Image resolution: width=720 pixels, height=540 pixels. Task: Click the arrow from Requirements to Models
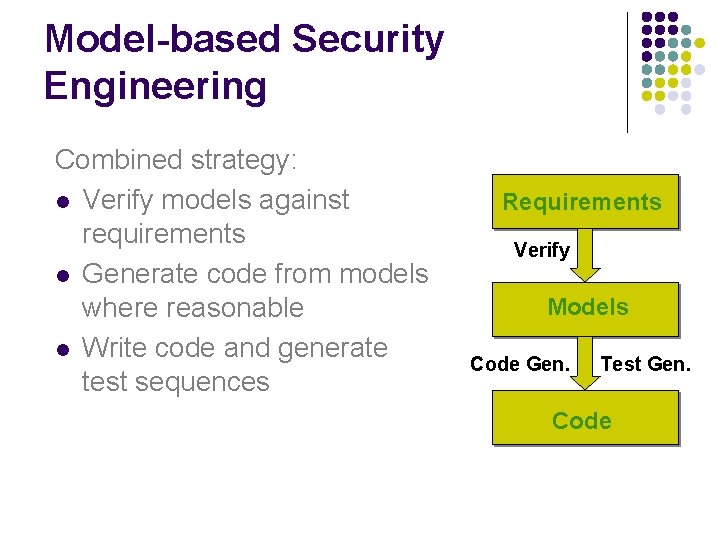(585, 256)
